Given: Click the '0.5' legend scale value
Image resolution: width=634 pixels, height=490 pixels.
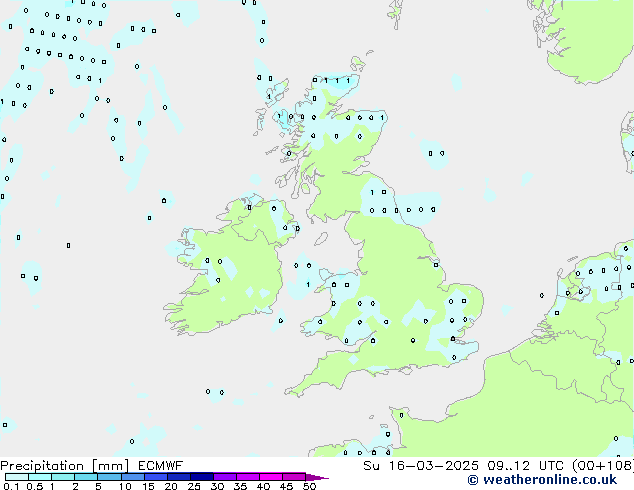Looking at the screenshot, I should click(x=34, y=486).
